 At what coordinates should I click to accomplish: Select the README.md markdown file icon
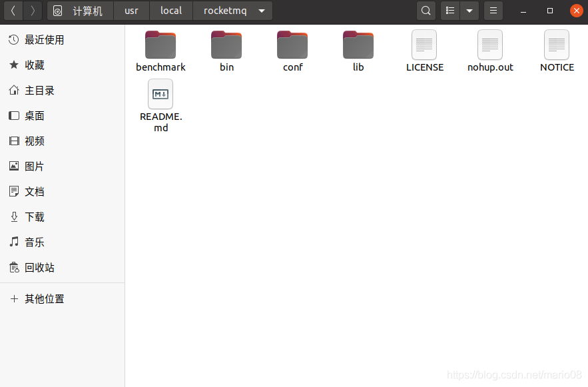pos(160,94)
